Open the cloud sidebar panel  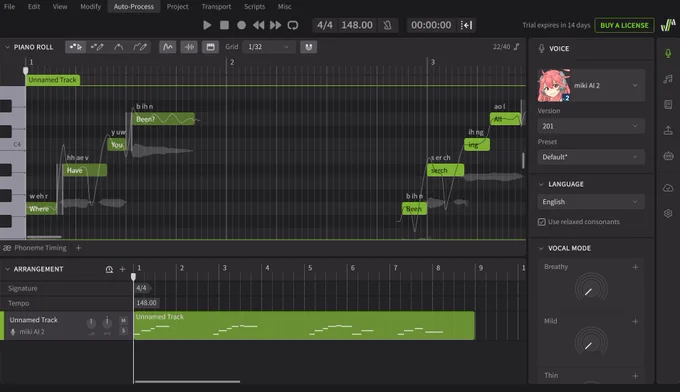pyautogui.click(x=668, y=188)
